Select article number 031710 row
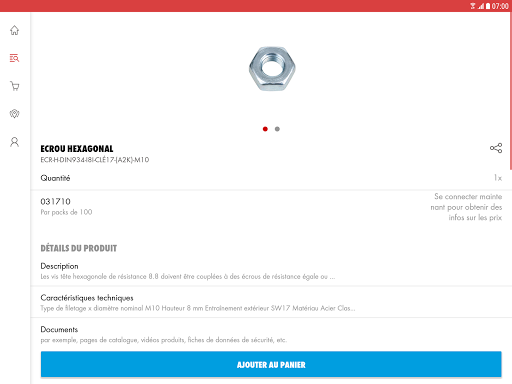The width and height of the screenshot is (512, 384). 271,207
